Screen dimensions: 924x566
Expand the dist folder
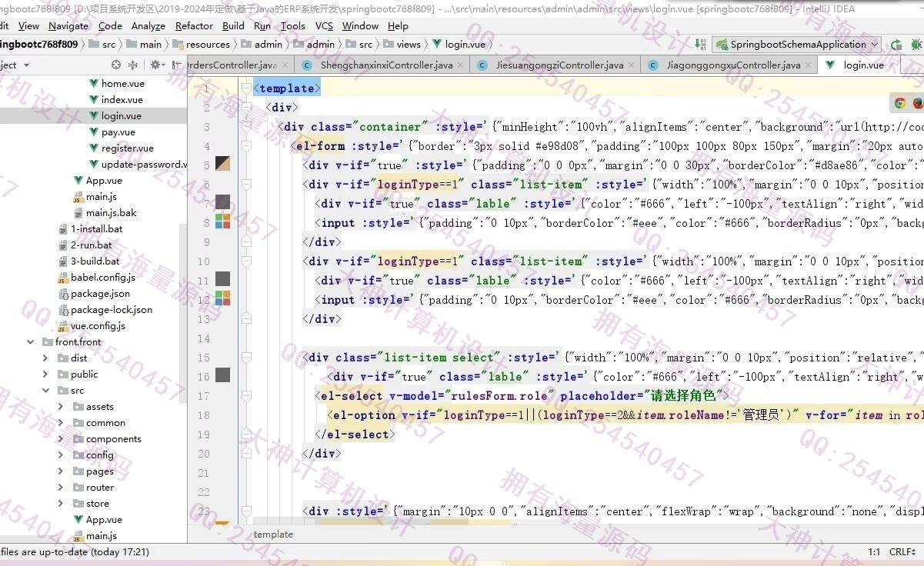tap(45, 358)
